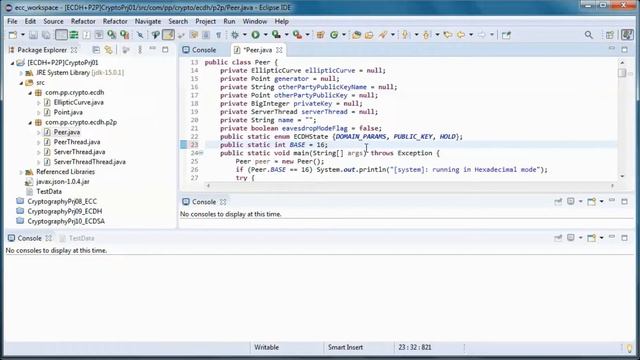Click the New Java Class icon
The height and width of the screenshot is (360, 640).
coord(334,35)
